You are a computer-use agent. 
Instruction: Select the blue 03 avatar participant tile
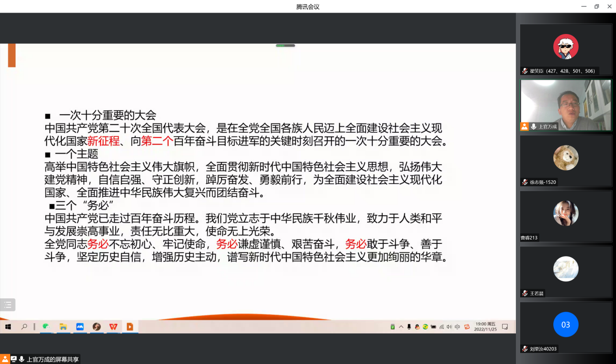pos(565,324)
